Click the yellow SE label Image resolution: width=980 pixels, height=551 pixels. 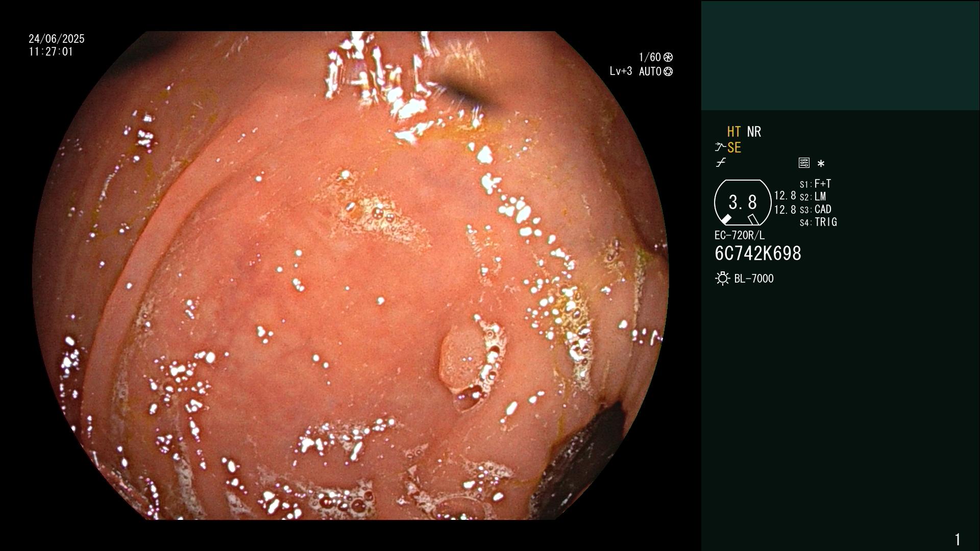734,148
